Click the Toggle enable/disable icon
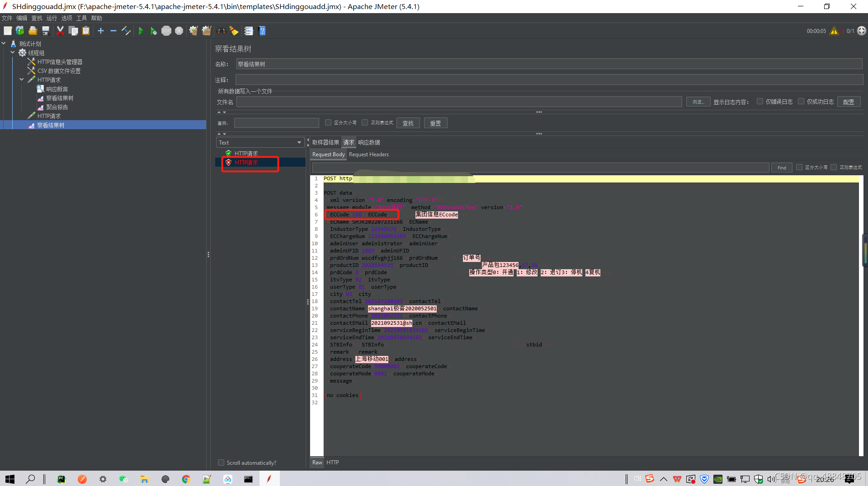The image size is (868, 486). pos(126,31)
